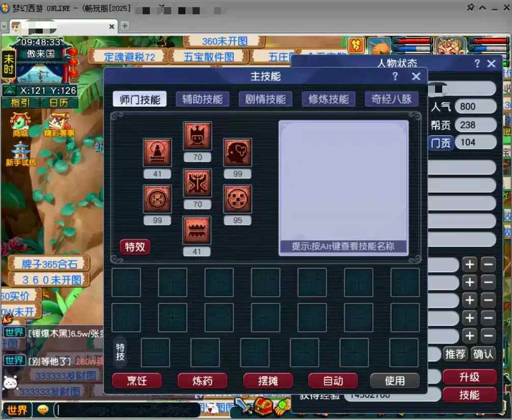The height and width of the screenshot is (420, 512).
Task: Click the first empty 特技 slot
Action: click(x=155, y=353)
